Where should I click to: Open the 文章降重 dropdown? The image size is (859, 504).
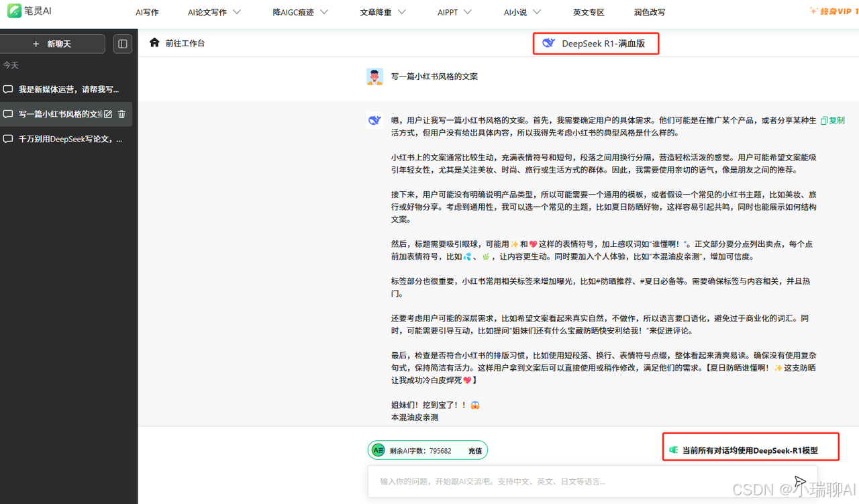[384, 12]
